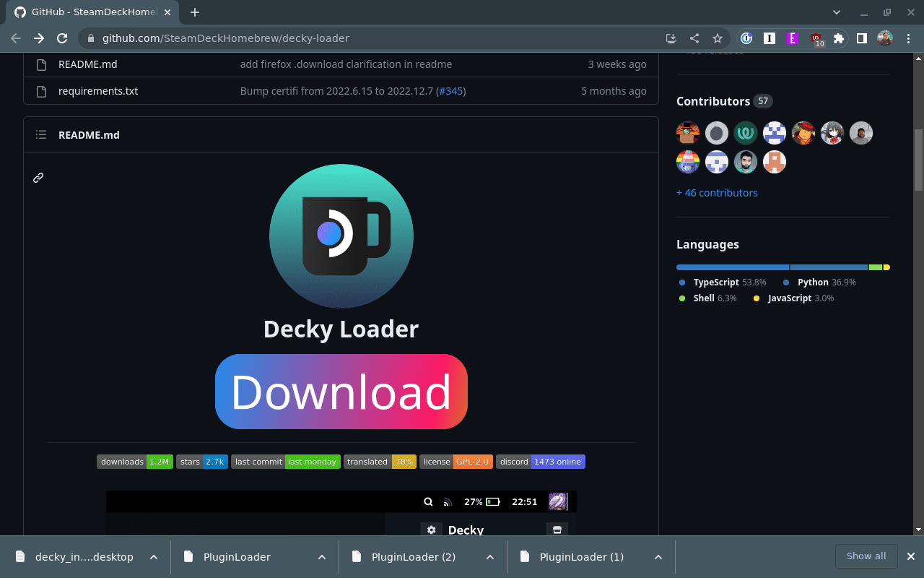This screenshot has width=924, height=578.
Task: Bookmark this page with the star icon
Action: 717,38
